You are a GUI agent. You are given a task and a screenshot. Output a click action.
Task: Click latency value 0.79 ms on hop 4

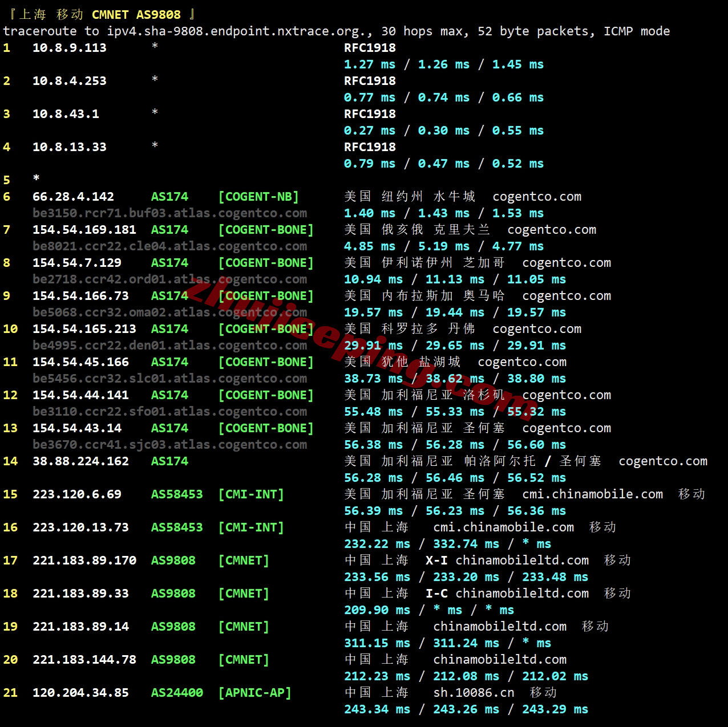pyautogui.click(x=370, y=164)
